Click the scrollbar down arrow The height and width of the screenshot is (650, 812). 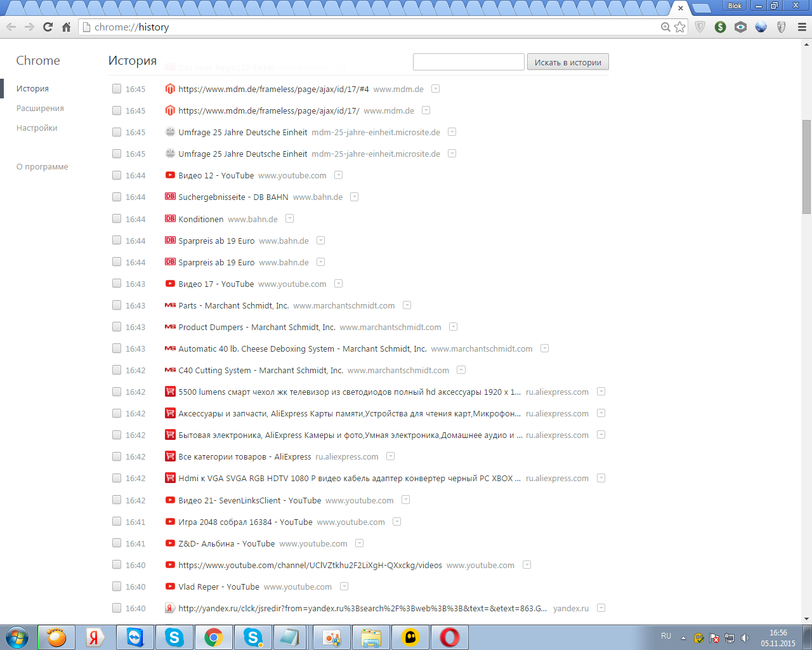(806, 619)
